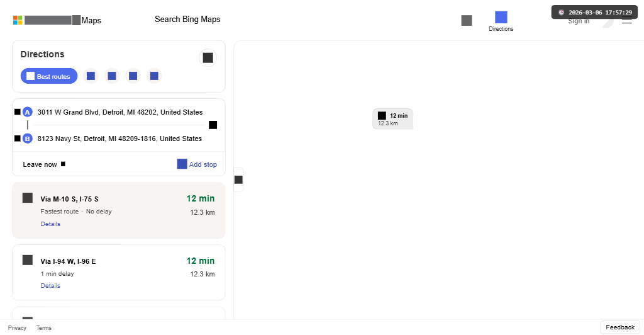The width and height of the screenshot is (644, 335).
Task: Click the icon left of Directions in the header
Action: click(x=467, y=21)
